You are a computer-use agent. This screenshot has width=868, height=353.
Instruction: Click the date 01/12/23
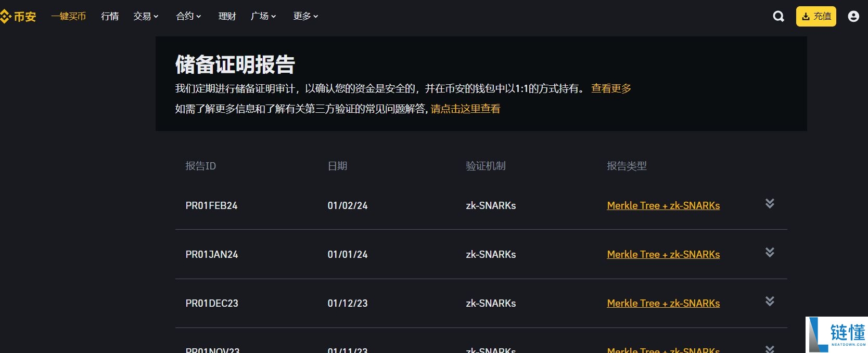348,303
